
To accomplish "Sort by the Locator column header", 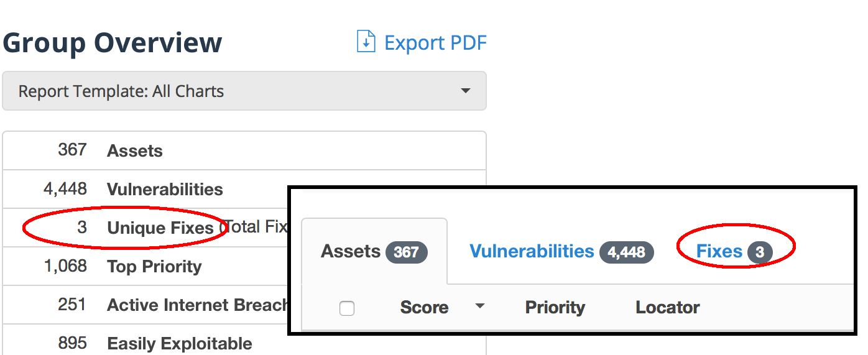I will [668, 307].
